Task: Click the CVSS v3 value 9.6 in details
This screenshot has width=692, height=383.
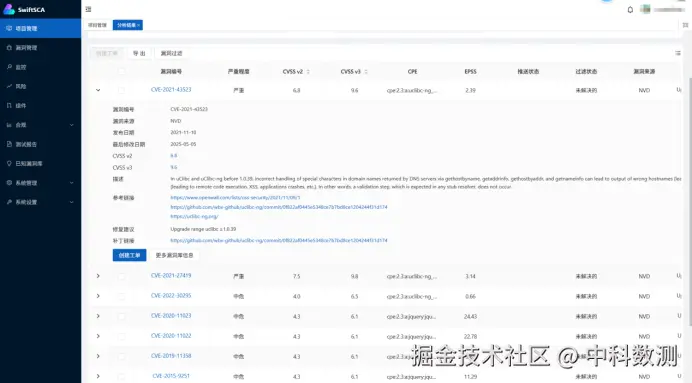Action: (x=173, y=168)
